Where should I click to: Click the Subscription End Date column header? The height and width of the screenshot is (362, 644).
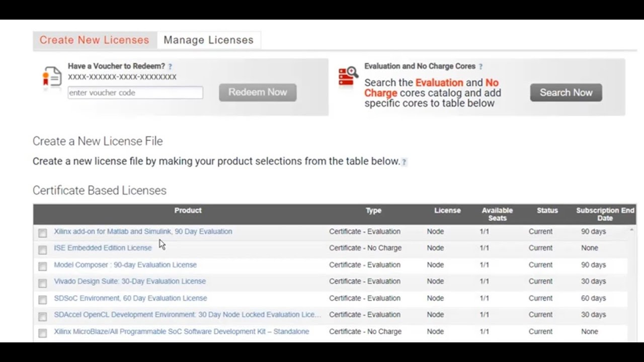(605, 214)
